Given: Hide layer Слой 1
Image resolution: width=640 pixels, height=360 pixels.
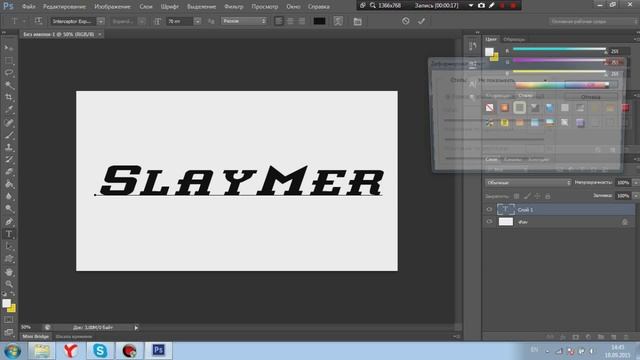Looking at the screenshot, I should point(489,209).
